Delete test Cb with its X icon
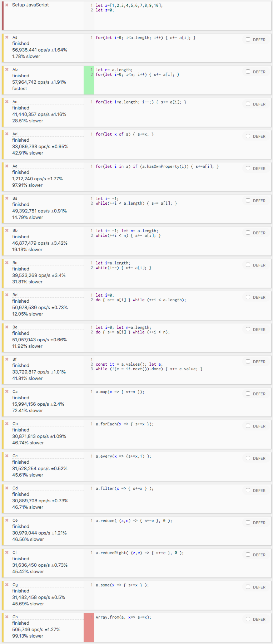273x644 pixels. click(x=7, y=423)
